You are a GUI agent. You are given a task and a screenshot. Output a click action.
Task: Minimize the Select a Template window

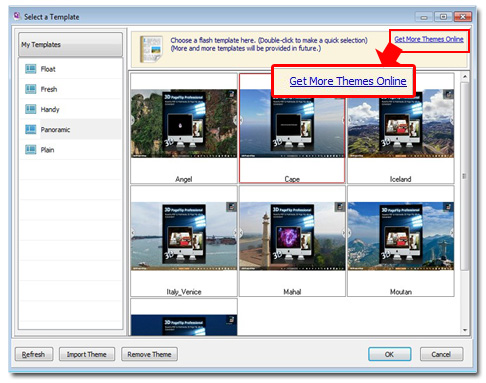click(424, 17)
